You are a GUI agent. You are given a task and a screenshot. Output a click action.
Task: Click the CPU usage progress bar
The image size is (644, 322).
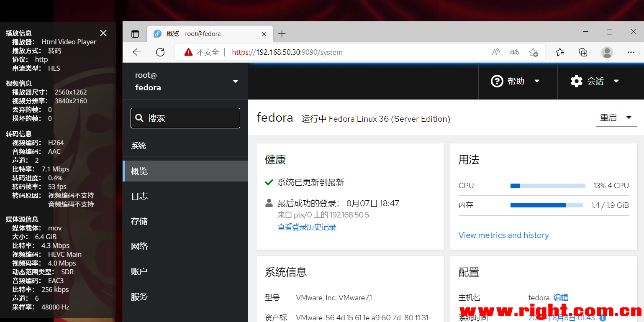[x=548, y=185]
